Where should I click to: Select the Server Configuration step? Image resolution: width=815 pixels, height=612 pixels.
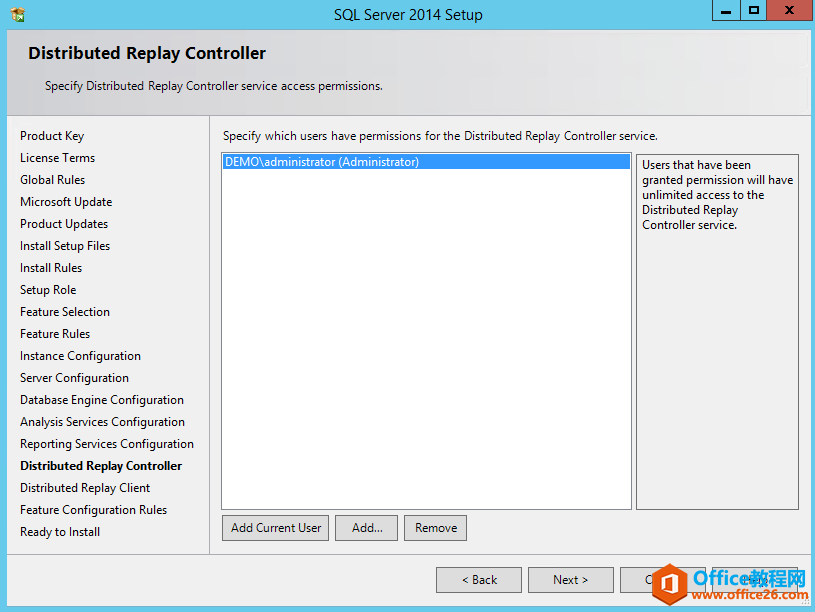point(74,378)
